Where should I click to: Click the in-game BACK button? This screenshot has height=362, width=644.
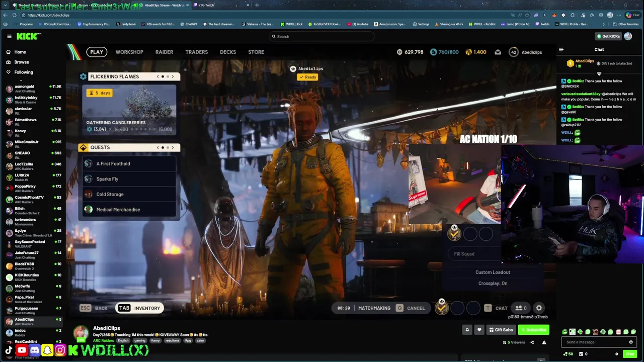(94, 308)
